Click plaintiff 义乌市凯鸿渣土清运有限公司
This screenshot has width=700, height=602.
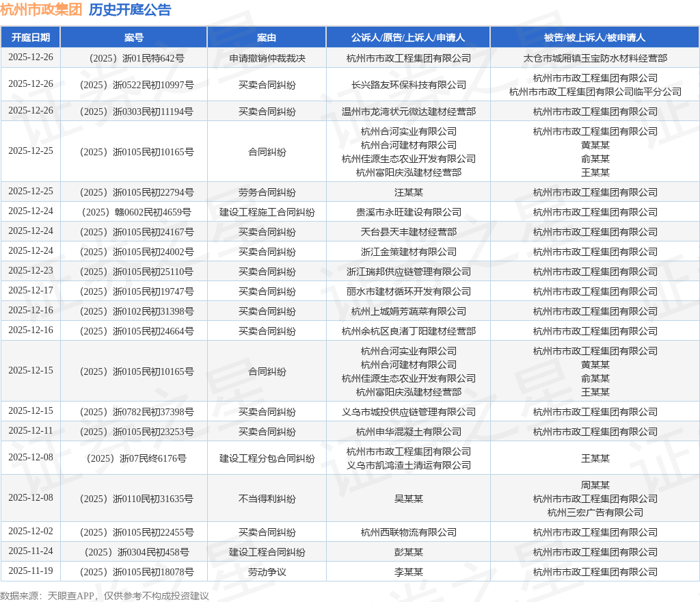409,465
